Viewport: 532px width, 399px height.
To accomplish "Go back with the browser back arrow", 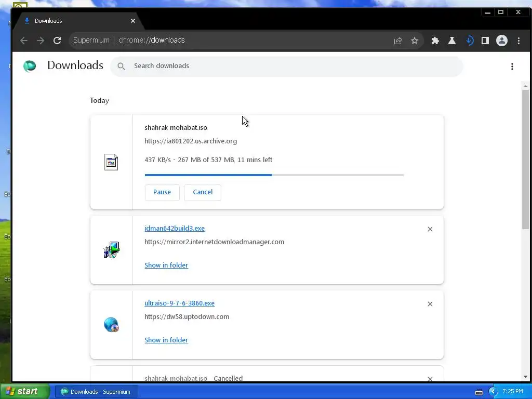I will pyautogui.click(x=24, y=41).
